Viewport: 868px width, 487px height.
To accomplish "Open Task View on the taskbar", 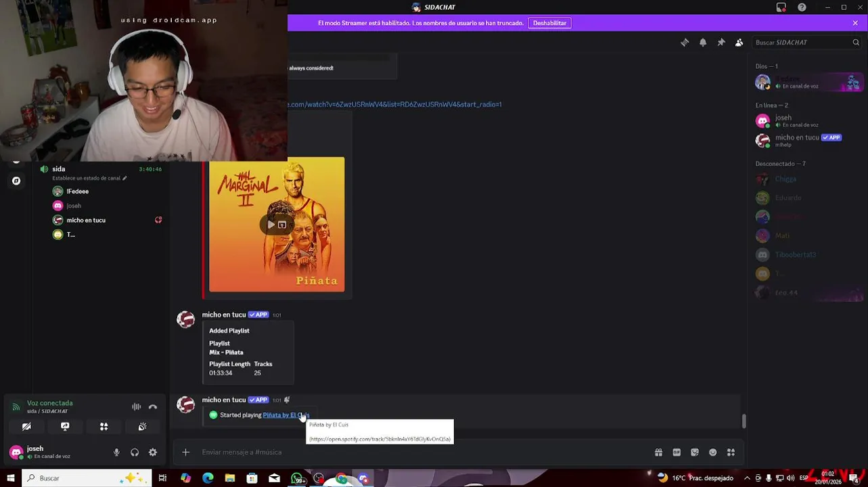I will [x=162, y=478].
